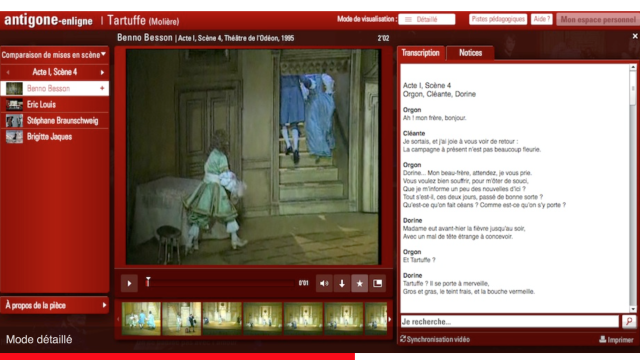The image size is (640, 360).
Task: Play the Benno Besson video
Action: tap(129, 283)
